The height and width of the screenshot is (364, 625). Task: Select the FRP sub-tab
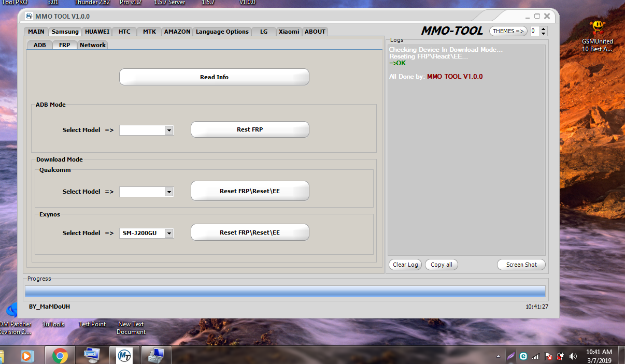tap(65, 45)
